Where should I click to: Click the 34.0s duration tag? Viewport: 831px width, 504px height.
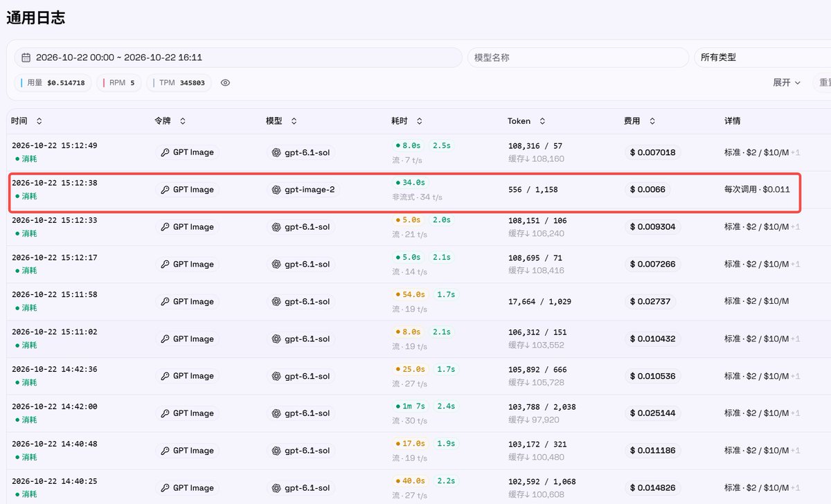coord(410,183)
